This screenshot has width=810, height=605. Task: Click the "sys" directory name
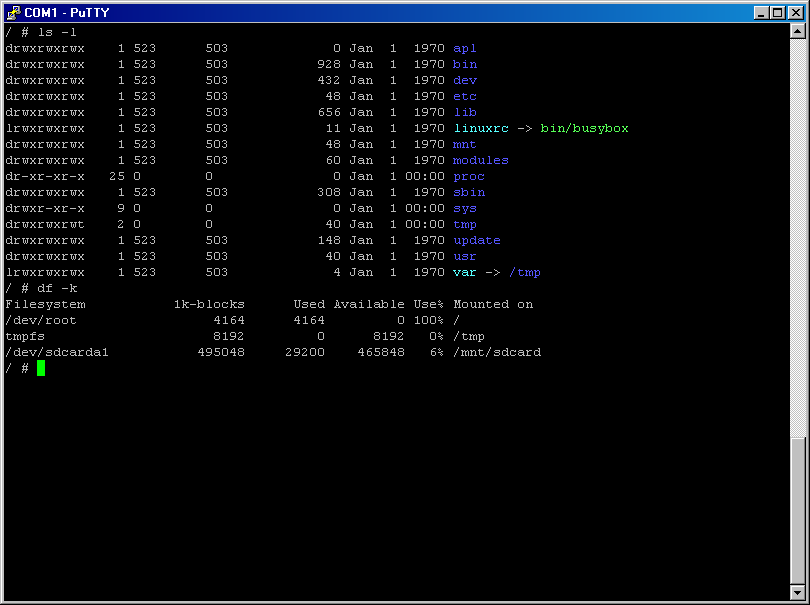coord(465,209)
